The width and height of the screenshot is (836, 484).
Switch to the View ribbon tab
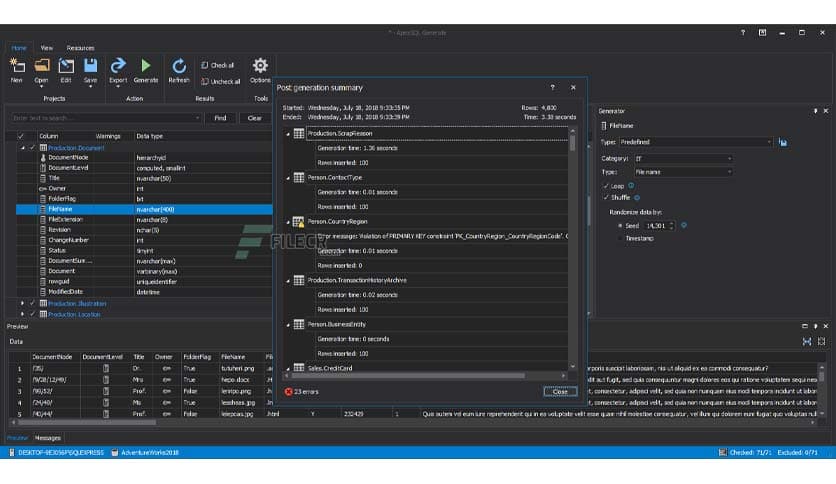click(47, 48)
